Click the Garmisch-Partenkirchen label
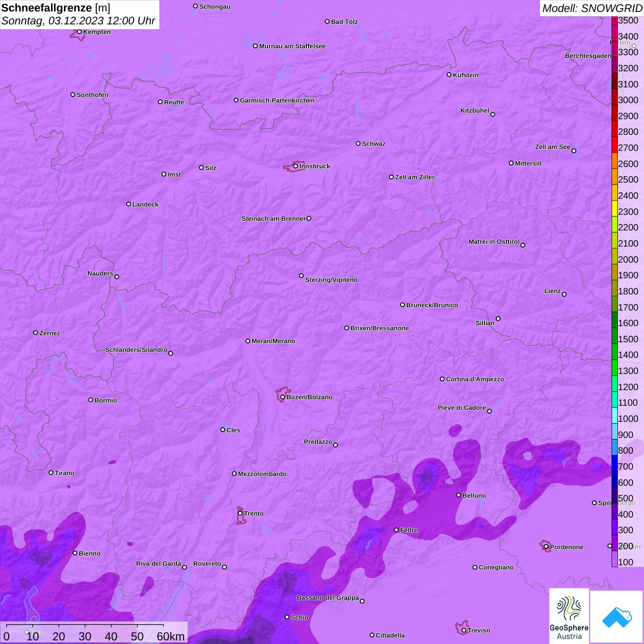The image size is (644, 644). click(x=277, y=100)
